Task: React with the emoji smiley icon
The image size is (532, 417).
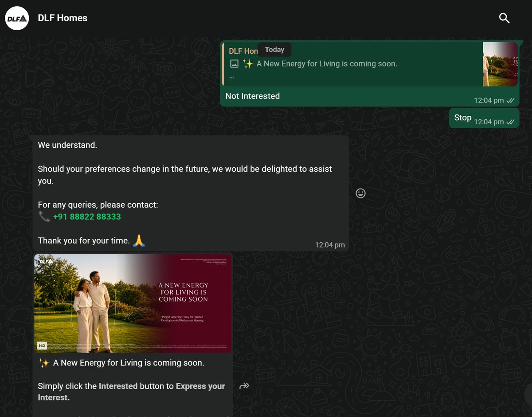Action: 361,193
